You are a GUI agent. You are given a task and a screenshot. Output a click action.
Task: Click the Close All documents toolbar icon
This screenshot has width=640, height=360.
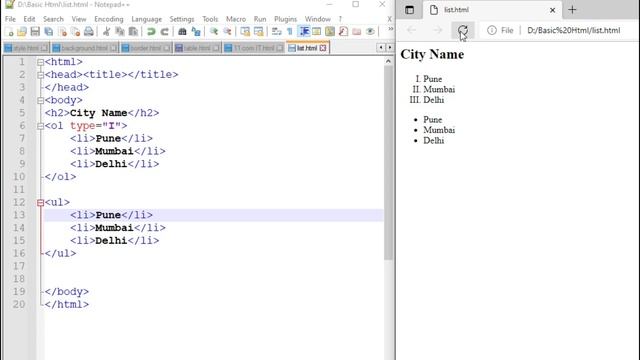pyautogui.click(x=75, y=31)
